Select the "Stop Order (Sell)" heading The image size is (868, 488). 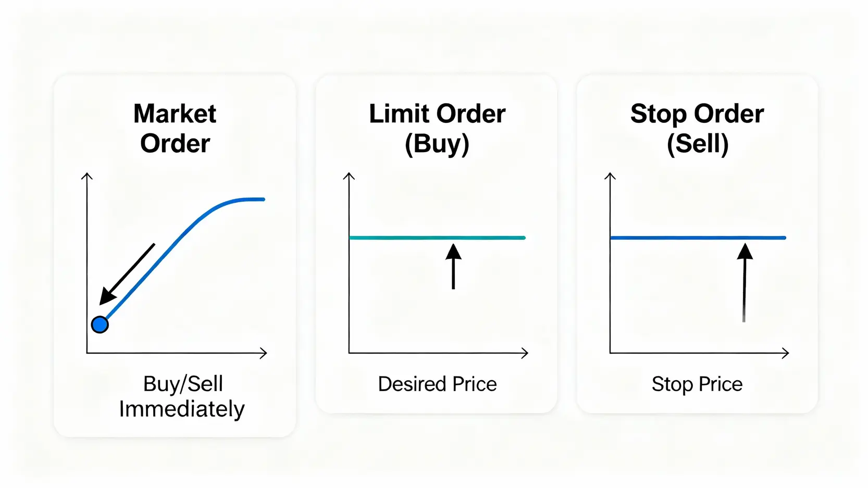pyautogui.click(x=697, y=128)
